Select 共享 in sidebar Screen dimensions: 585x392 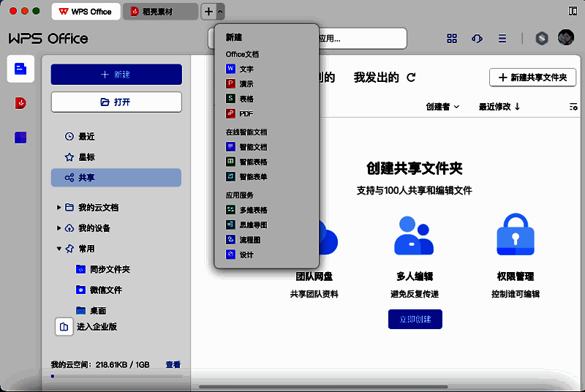[116, 178]
